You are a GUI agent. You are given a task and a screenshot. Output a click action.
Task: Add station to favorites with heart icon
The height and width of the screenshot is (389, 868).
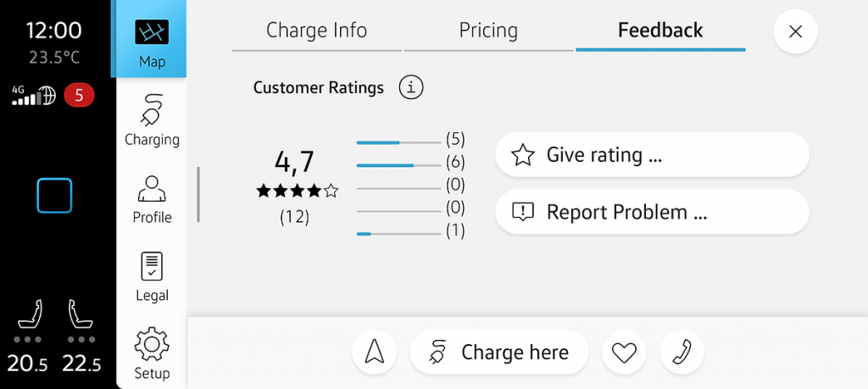tap(624, 353)
